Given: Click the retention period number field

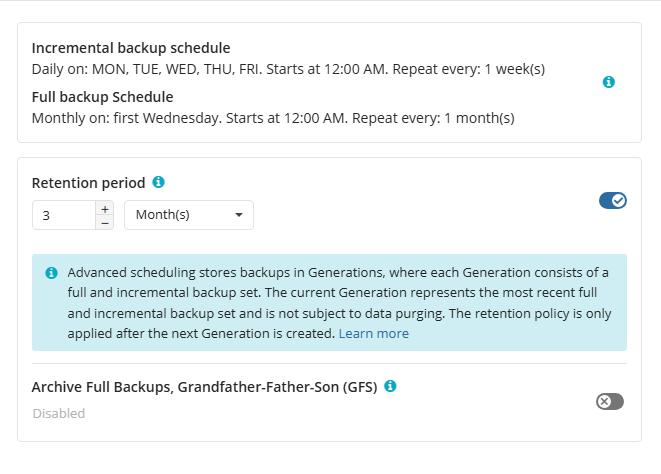Looking at the screenshot, I should click(x=63, y=215).
